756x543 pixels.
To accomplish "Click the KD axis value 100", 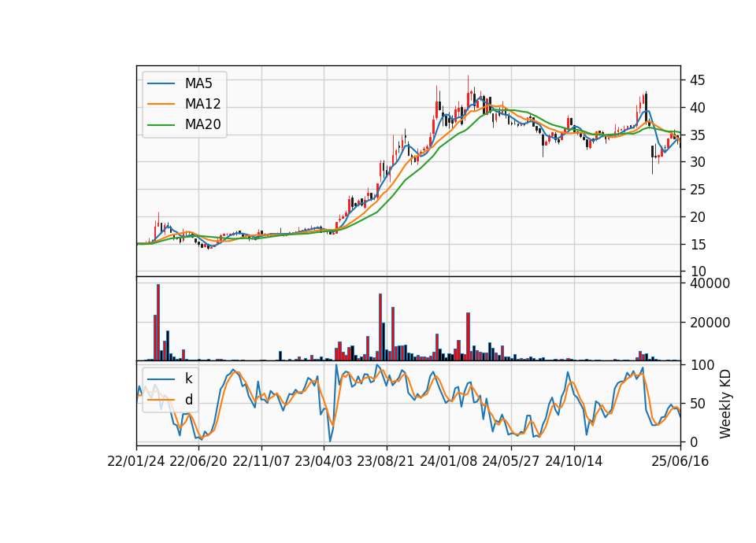I will click(702, 365).
